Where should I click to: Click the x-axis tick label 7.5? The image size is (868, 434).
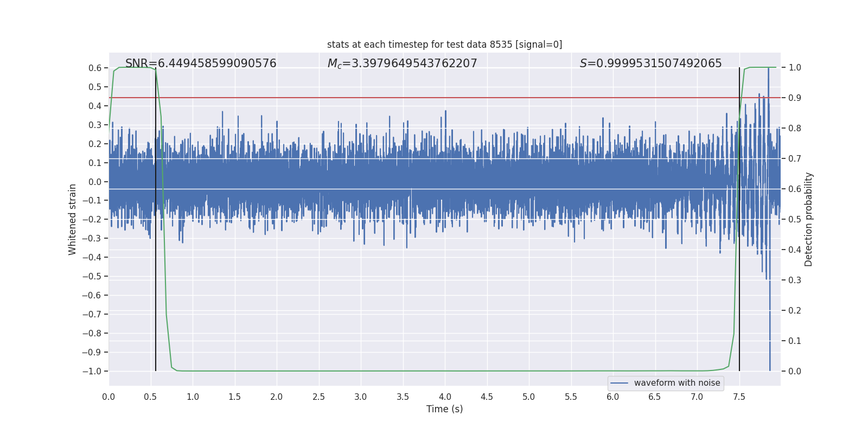[739, 397]
